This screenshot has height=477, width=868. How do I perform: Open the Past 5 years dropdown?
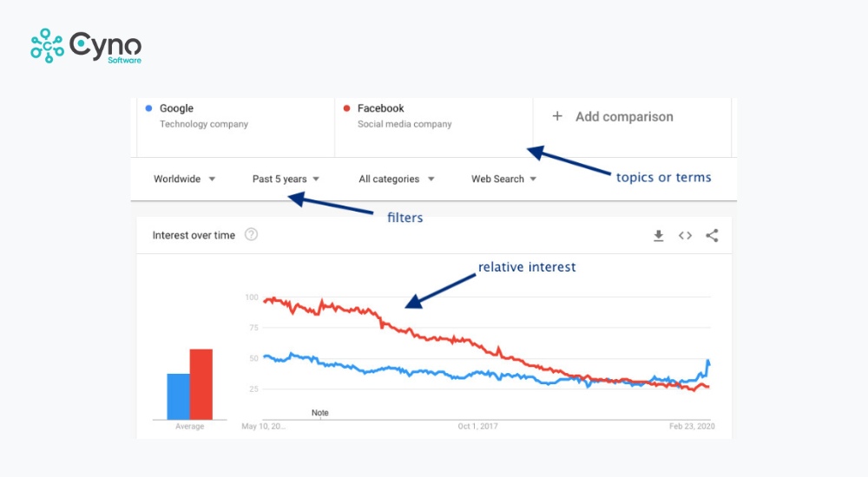[x=286, y=179]
